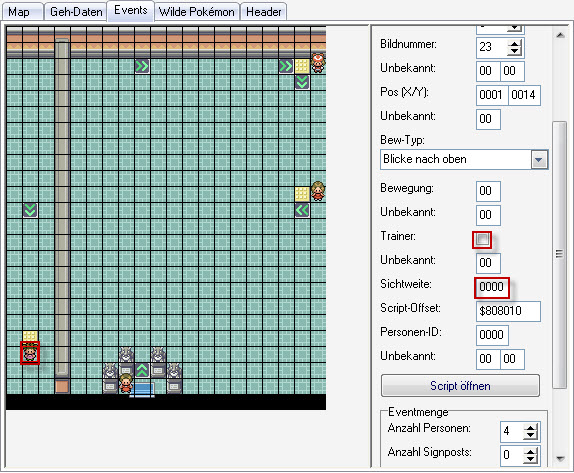Image resolution: width=574 pixels, height=473 pixels.
Task: Click the Bildnummer number field
Action: 492,47
